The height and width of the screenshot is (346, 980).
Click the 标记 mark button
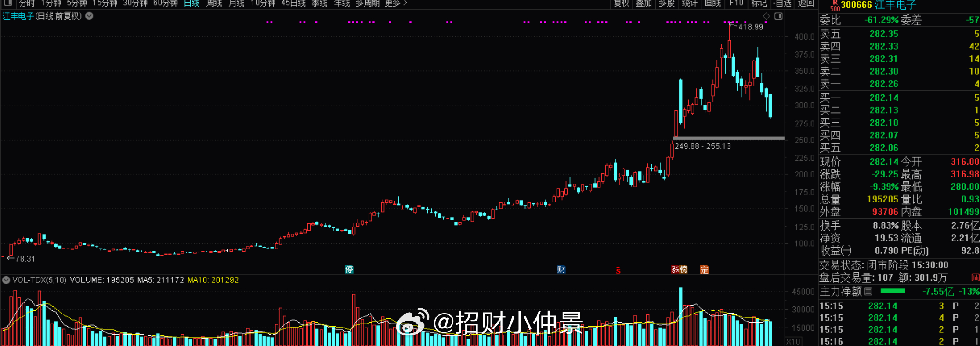[x=759, y=4]
